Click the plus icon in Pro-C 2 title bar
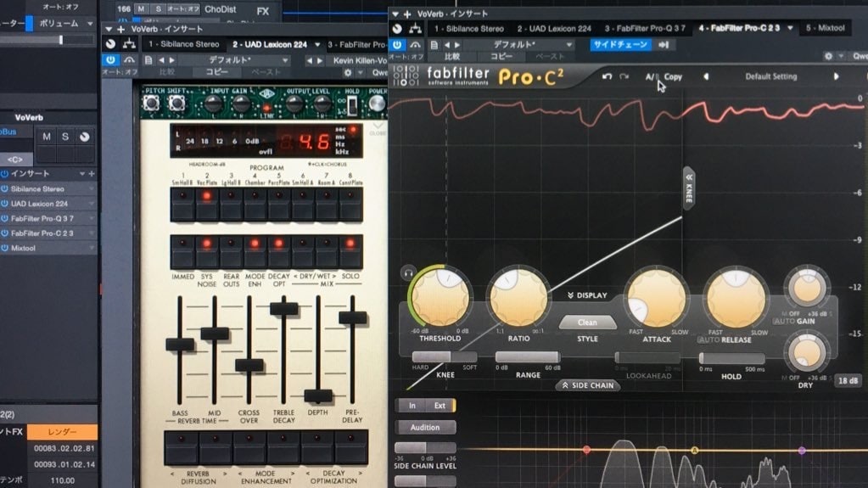The image size is (868, 488). [407, 14]
